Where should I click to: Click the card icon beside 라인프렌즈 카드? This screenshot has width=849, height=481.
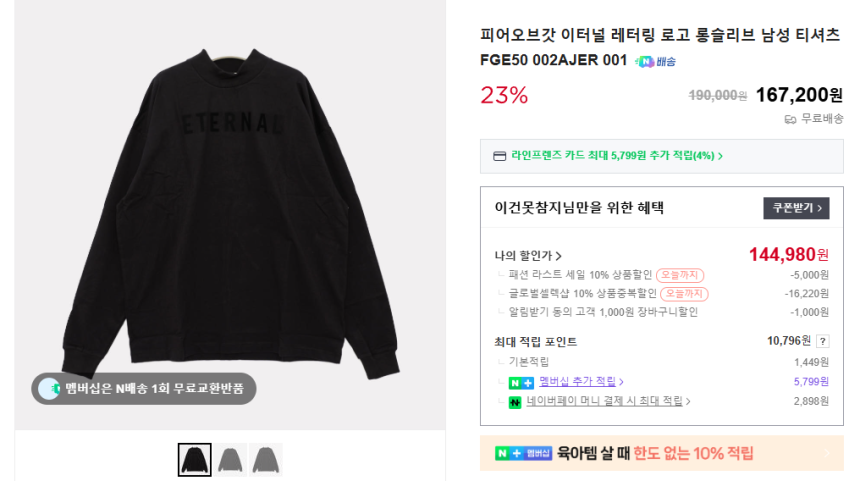(499, 156)
